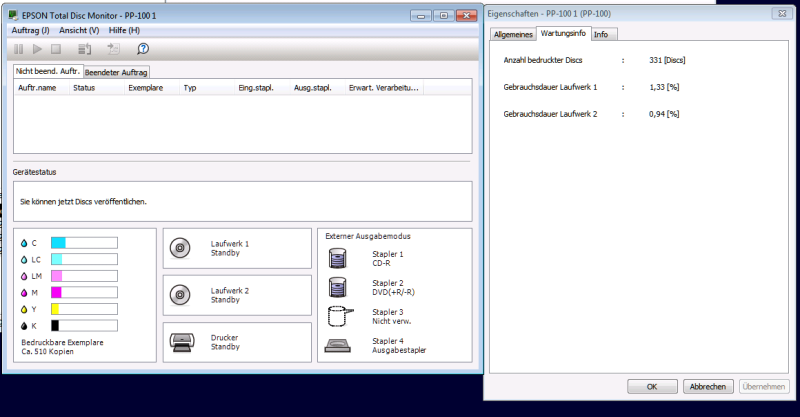Open the Ansicht (V) menu
The image size is (800, 417).
pyautogui.click(x=79, y=30)
